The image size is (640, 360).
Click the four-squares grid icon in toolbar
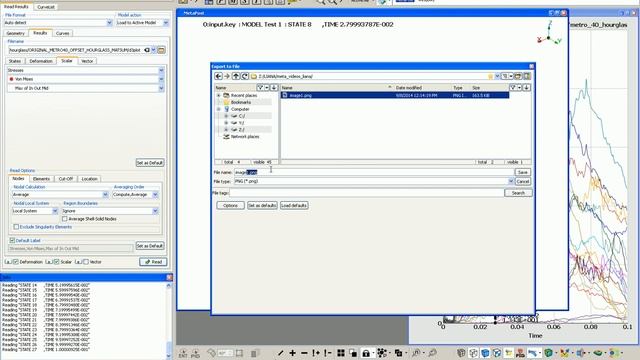coord(341,353)
